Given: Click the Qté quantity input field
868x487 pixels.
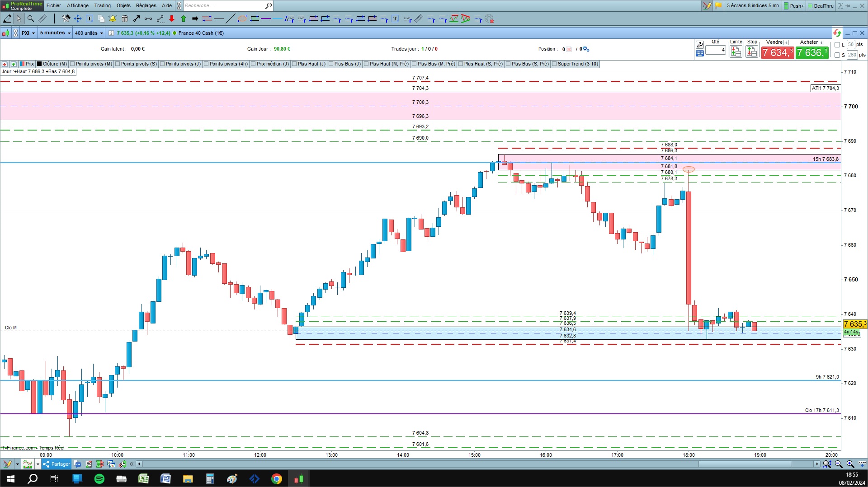Looking at the screenshot, I should 716,50.
